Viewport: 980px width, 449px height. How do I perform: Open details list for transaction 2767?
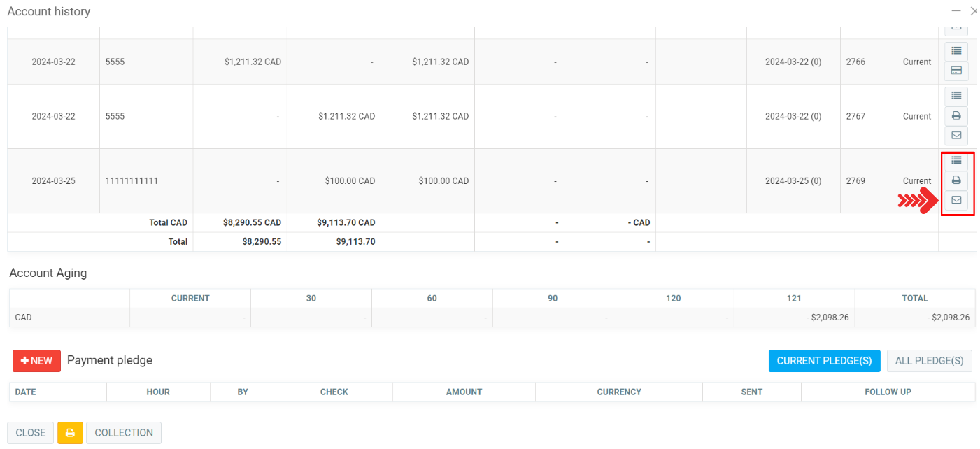click(x=956, y=96)
